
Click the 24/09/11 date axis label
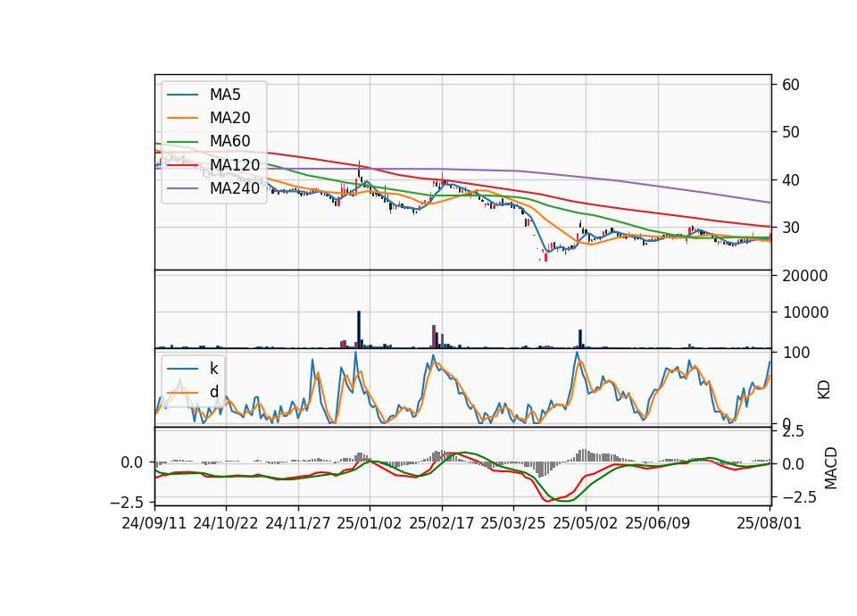[x=154, y=524]
